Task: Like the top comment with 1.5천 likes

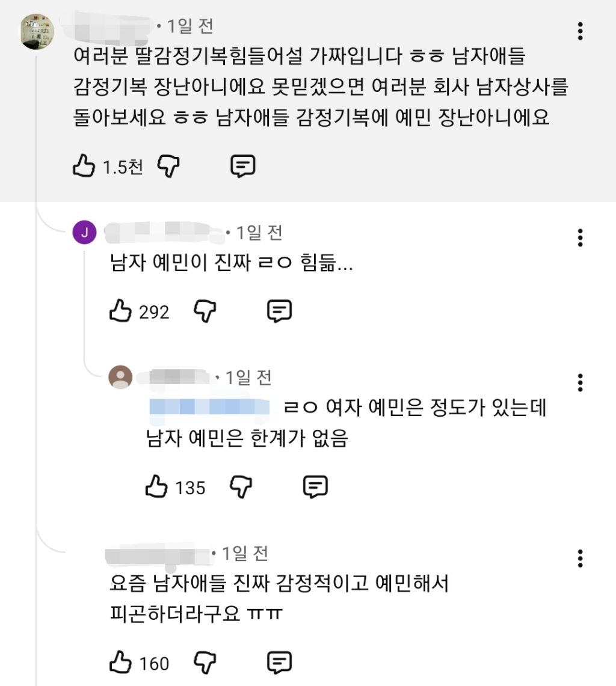Action: point(84,166)
